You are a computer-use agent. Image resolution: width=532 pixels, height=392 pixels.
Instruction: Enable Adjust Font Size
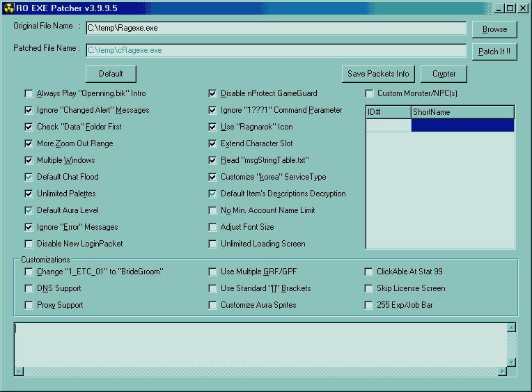tap(213, 227)
